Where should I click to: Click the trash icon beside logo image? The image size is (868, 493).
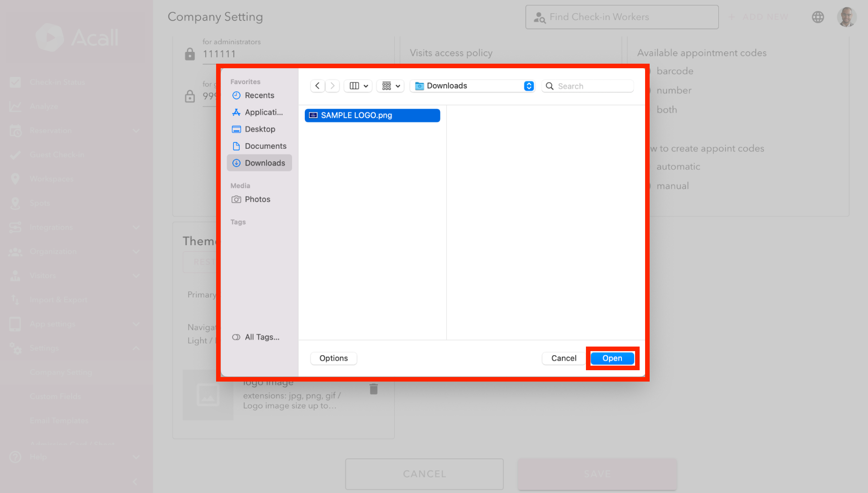(373, 389)
